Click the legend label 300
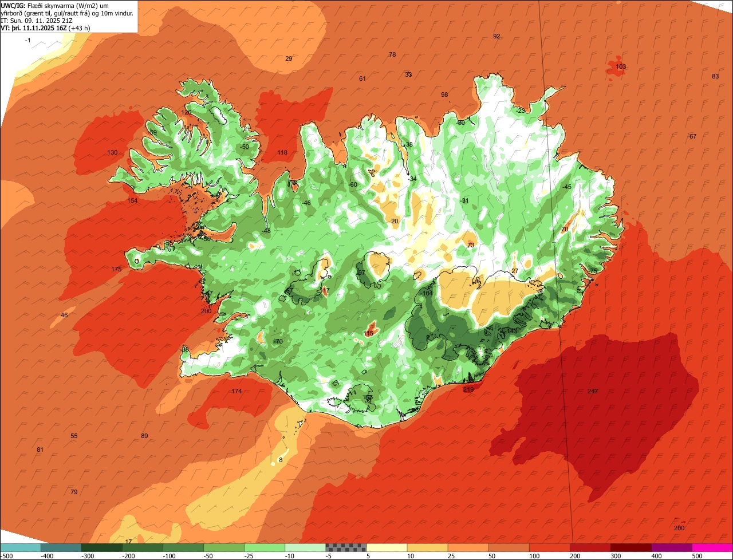This screenshot has height=560, width=733. coord(615,556)
